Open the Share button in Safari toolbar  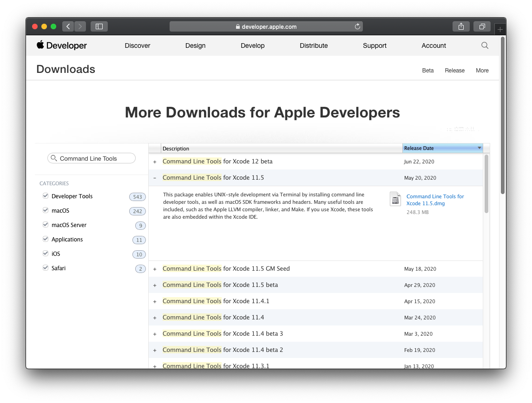461,26
